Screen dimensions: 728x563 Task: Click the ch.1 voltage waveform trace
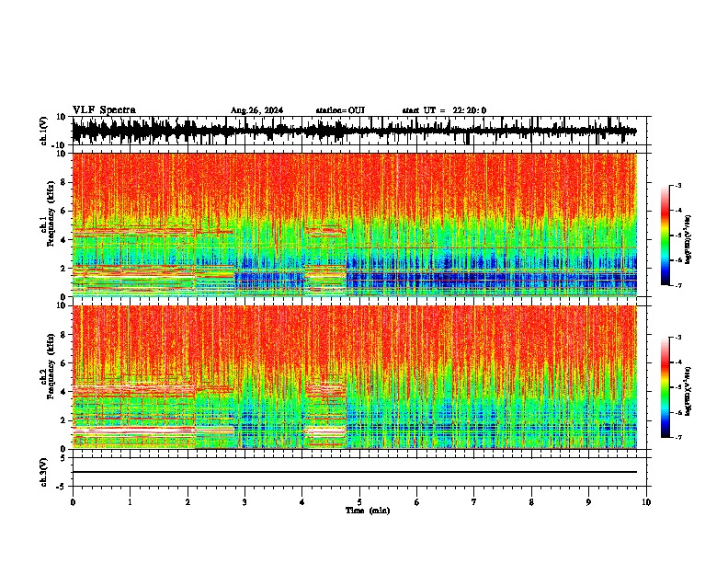[354, 131]
